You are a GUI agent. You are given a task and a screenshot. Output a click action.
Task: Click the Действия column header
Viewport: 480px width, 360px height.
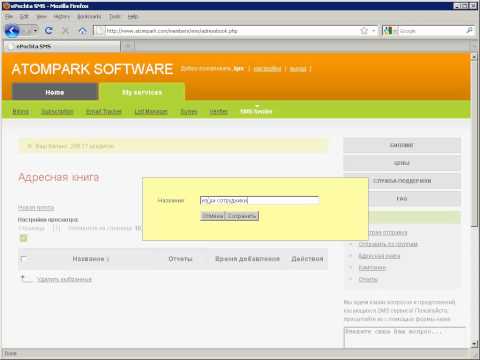point(307,259)
